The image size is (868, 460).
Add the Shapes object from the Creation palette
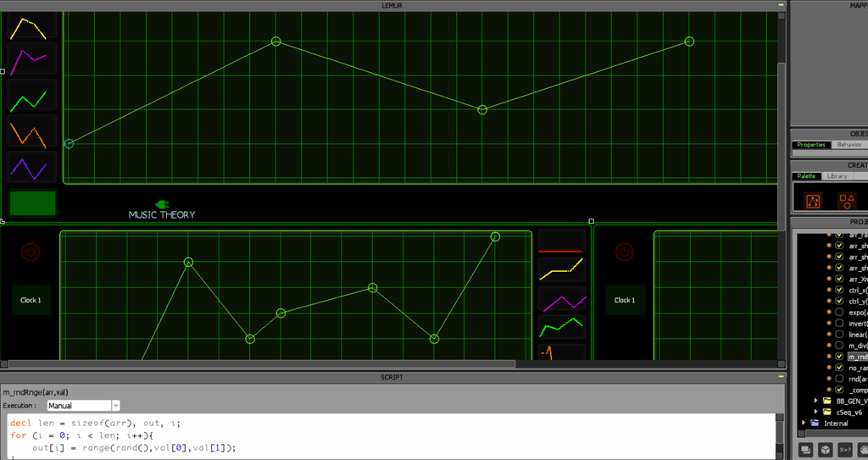847,201
